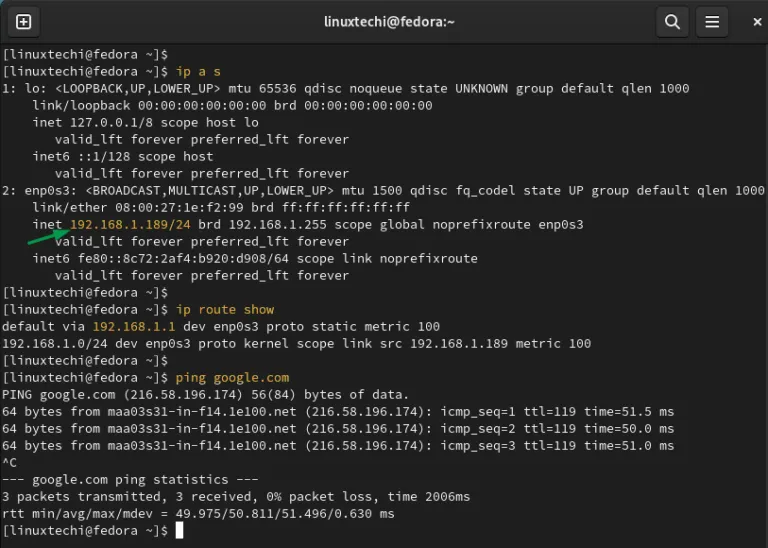This screenshot has height=548, width=768.
Task: Open the terminal search
Action: click(672, 22)
